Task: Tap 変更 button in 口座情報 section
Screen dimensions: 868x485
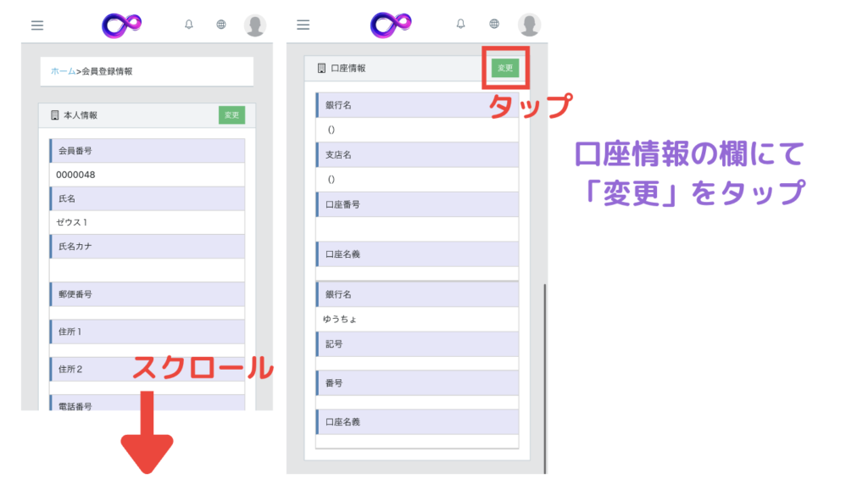Action: point(505,68)
